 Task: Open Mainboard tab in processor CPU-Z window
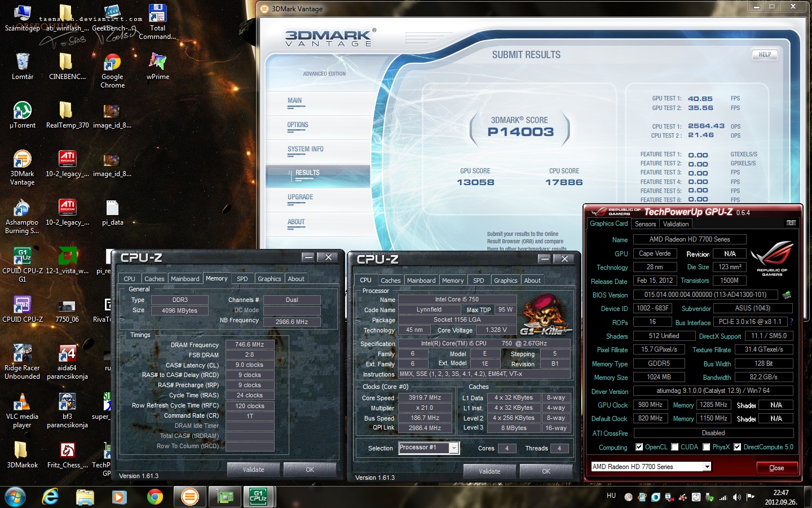421,281
